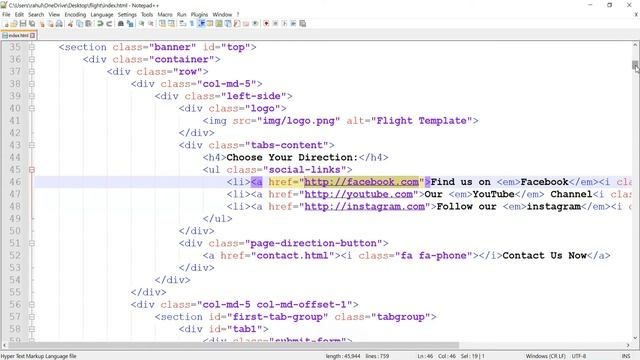640x360 pixels.
Task: Undo with the green undo arrow icon
Action: click(100, 24)
